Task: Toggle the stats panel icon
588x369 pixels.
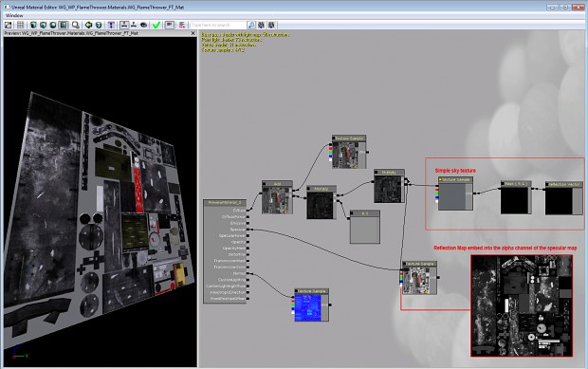Action: 170,25
